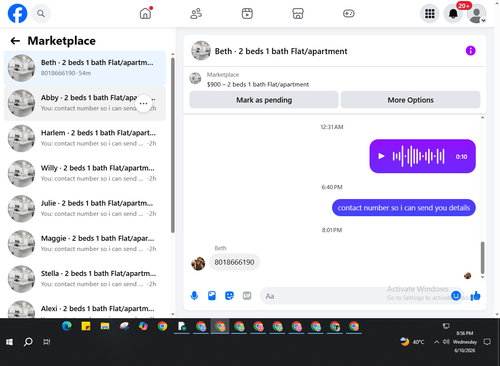This screenshot has width=500, height=366.
Task: Open the Harlem conversation in list
Action: coord(85,138)
